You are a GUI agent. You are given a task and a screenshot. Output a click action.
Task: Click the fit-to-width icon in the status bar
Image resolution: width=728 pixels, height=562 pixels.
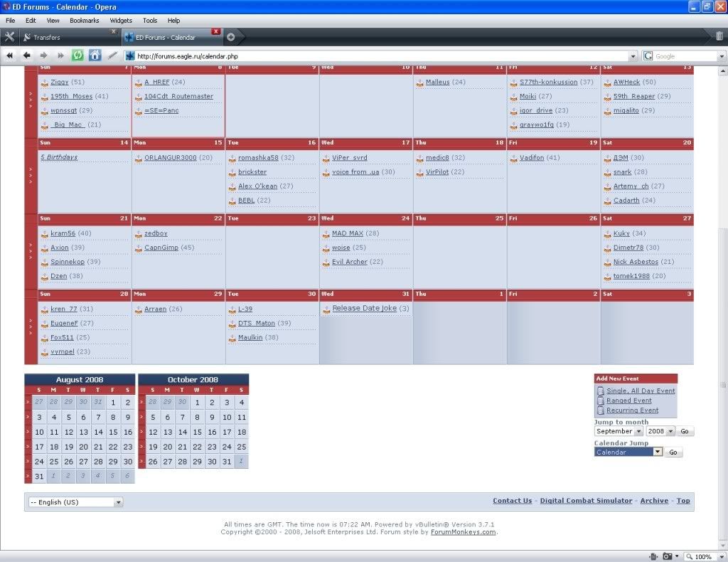[x=653, y=556]
